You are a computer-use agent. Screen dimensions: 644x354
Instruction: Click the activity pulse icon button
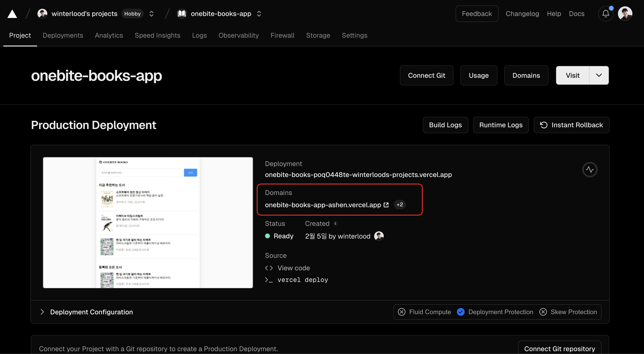[590, 170]
